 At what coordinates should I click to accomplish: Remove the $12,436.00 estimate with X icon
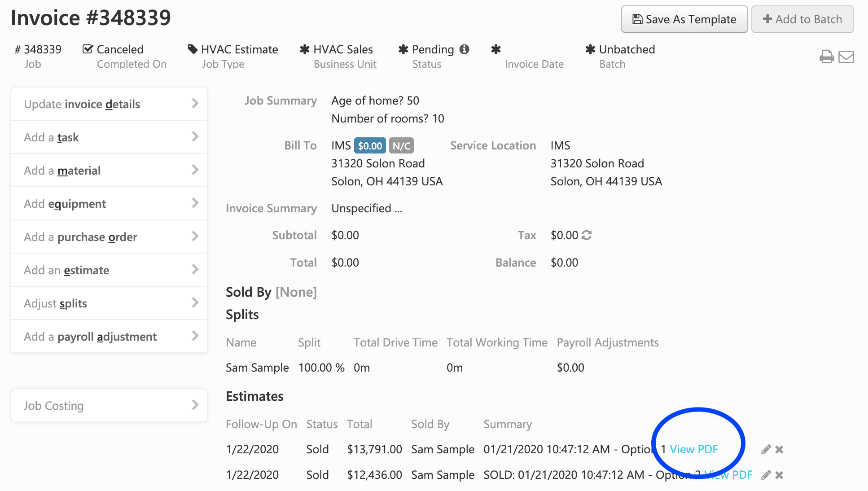(x=779, y=475)
